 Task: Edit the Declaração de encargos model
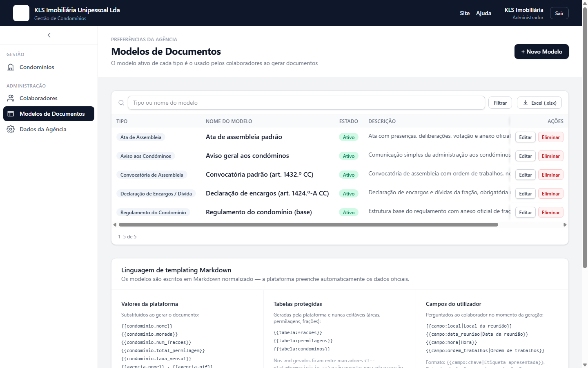click(526, 194)
